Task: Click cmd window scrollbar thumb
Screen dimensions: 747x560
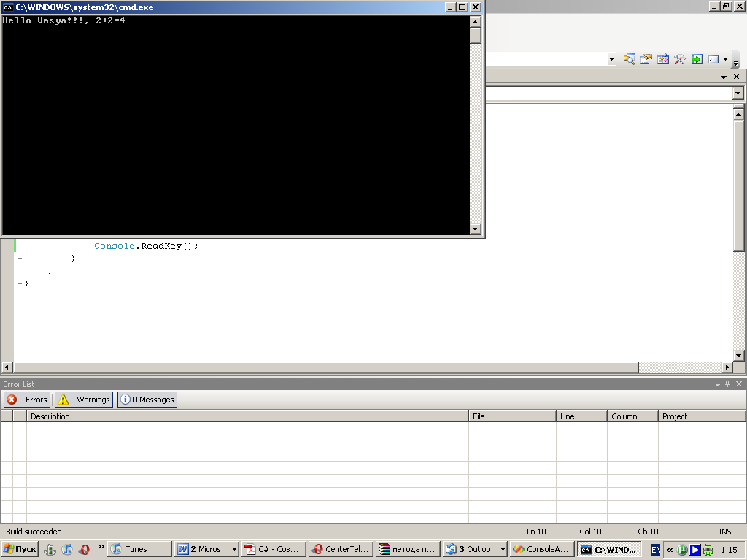Action: coord(475,35)
